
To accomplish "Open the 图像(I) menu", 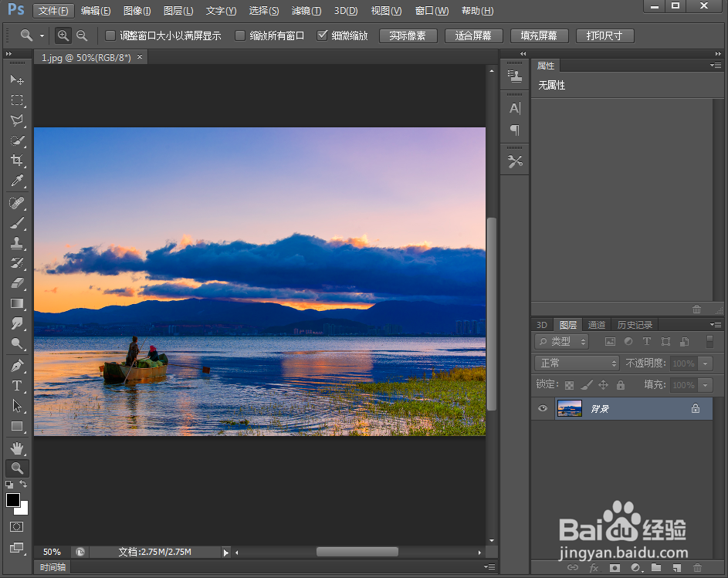I will pos(137,11).
